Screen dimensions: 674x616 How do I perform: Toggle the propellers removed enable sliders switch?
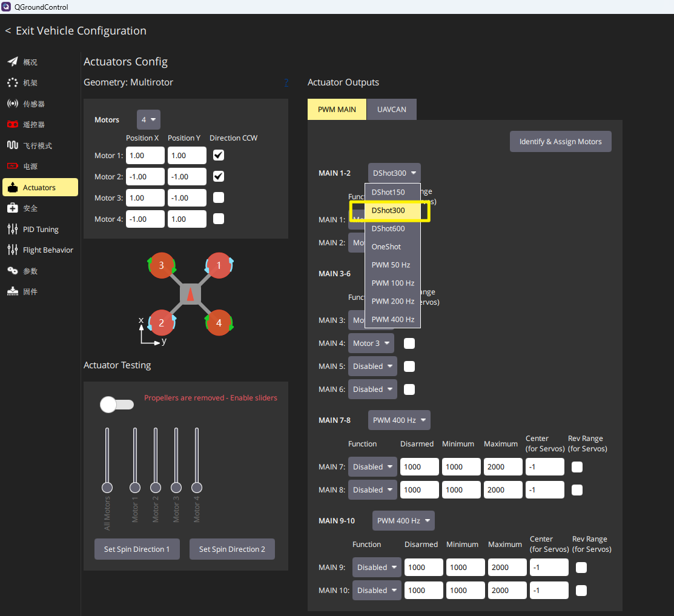(116, 405)
